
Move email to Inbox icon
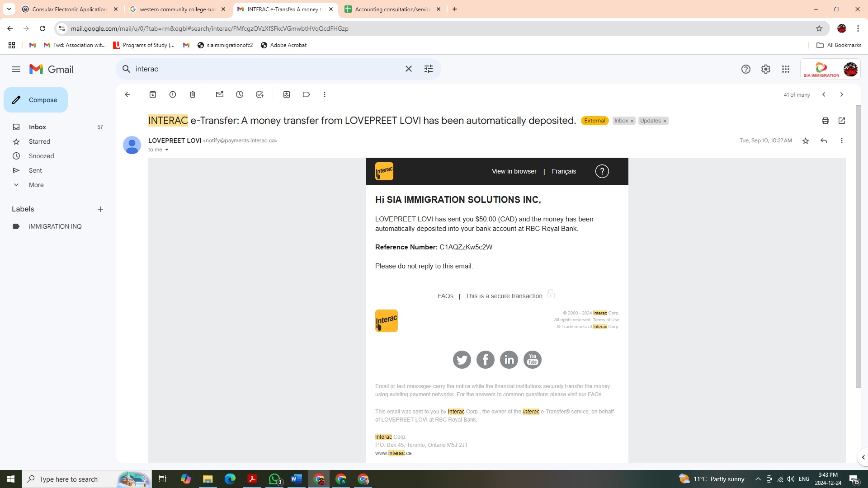pos(287,94)
